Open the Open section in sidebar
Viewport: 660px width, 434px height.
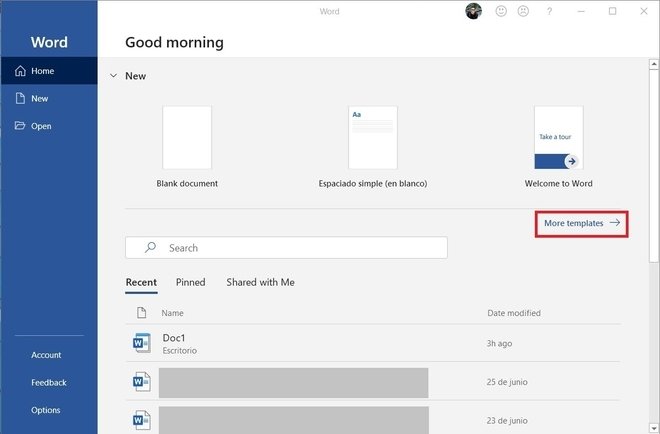49,126
